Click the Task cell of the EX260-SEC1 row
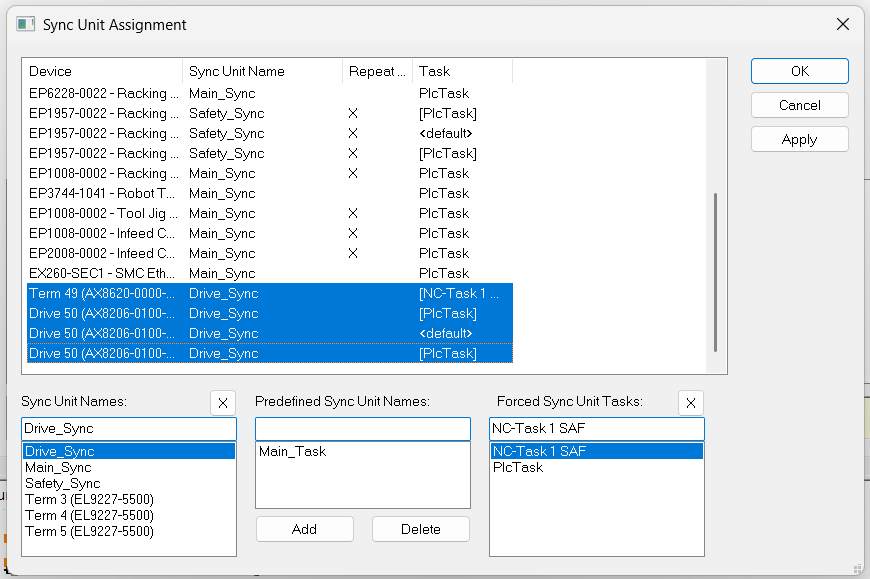Image resolution: width=870 pixels, height=579 pixels. (x=444, y=273)
